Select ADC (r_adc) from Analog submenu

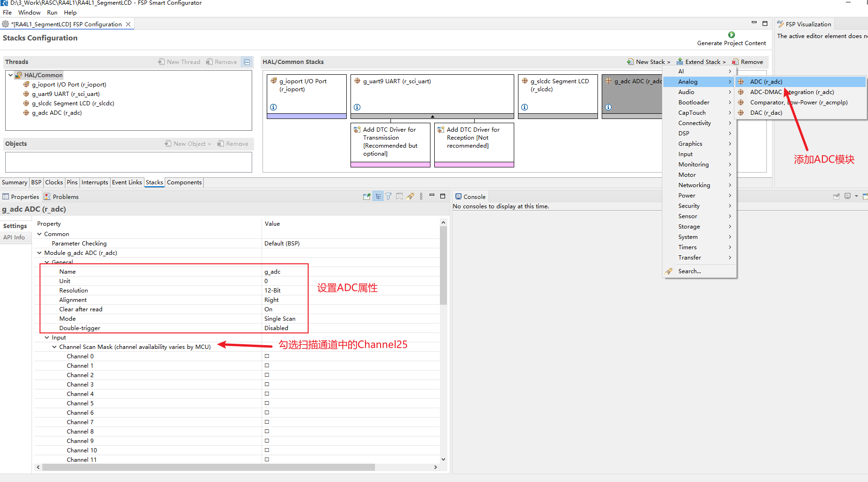[x=801, y=81]
